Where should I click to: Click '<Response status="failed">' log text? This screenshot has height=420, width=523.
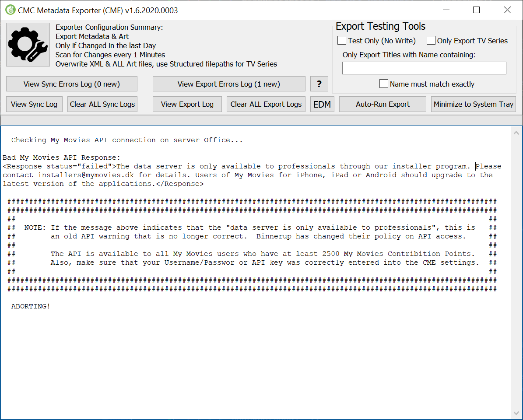coord(60,166)
